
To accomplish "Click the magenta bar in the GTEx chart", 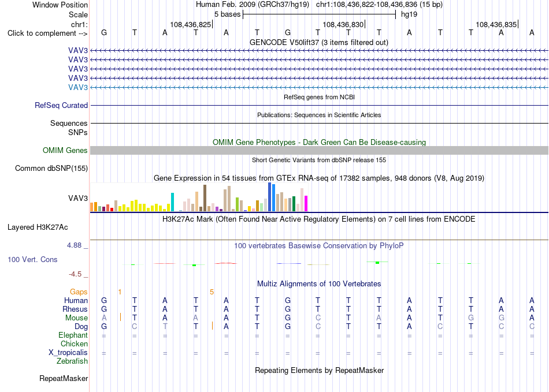I will tap(306, 204).
